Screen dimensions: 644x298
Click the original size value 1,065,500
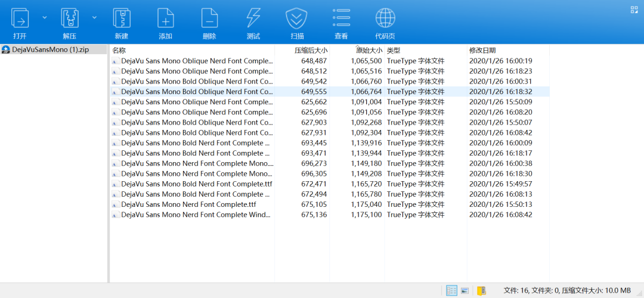click(x=366, y=61)
